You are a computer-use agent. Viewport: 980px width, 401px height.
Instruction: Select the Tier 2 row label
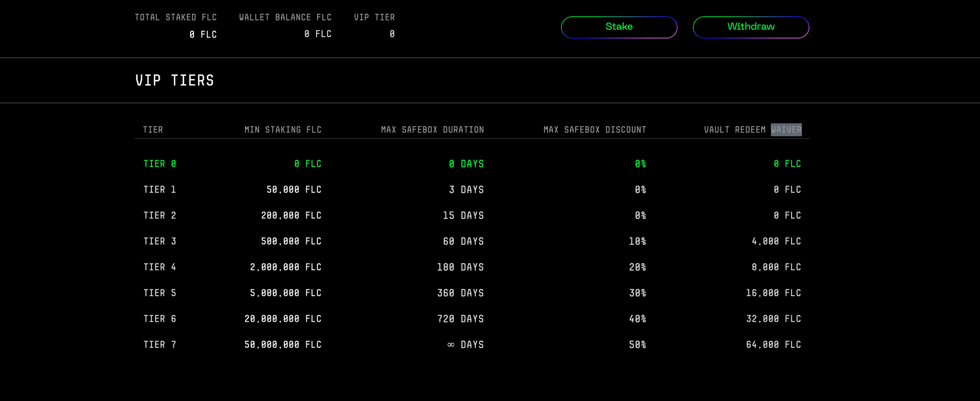(x=160, y=216)
